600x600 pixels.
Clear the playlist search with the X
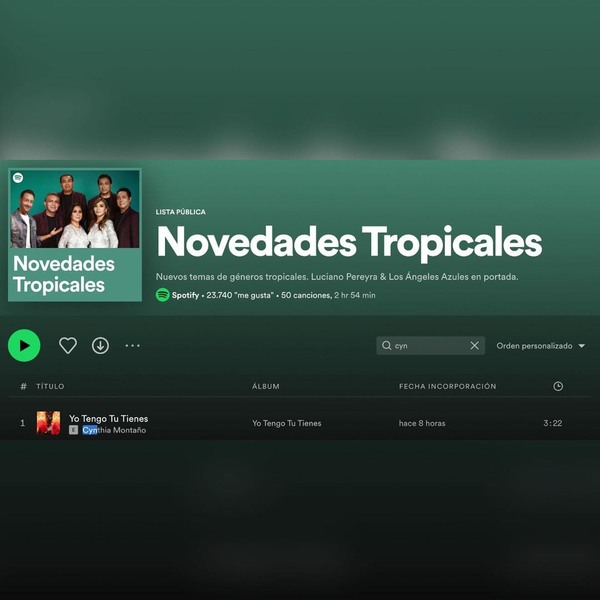tap(474, 346)
